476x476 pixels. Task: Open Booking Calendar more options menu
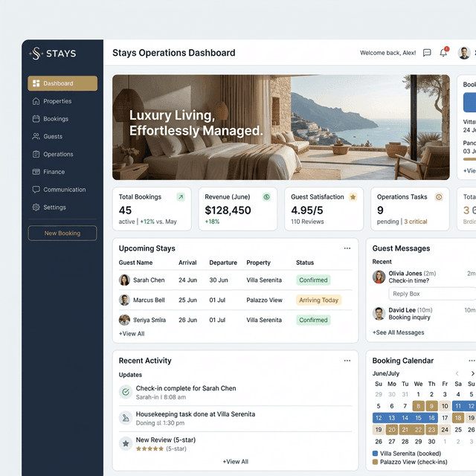pos(472,361)
